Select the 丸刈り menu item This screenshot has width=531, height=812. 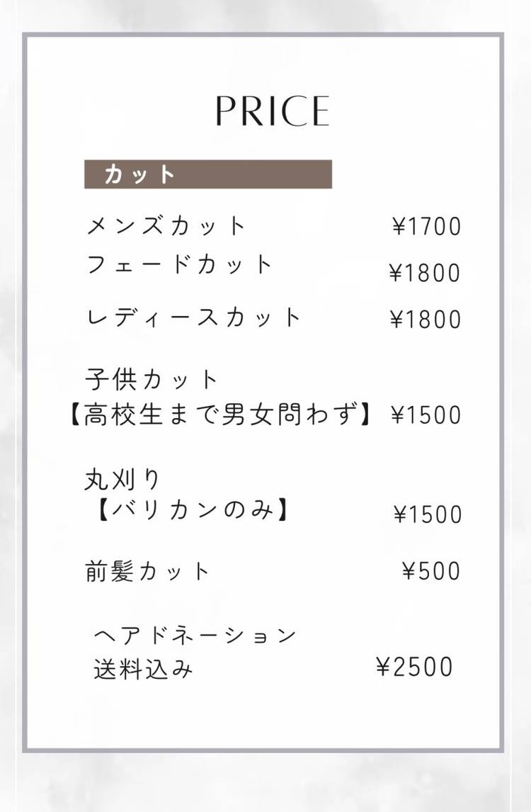pos(122,480)
